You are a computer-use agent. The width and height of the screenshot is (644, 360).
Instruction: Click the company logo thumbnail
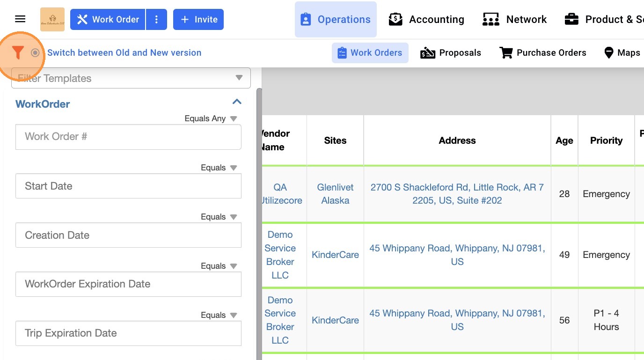[52, 19]
